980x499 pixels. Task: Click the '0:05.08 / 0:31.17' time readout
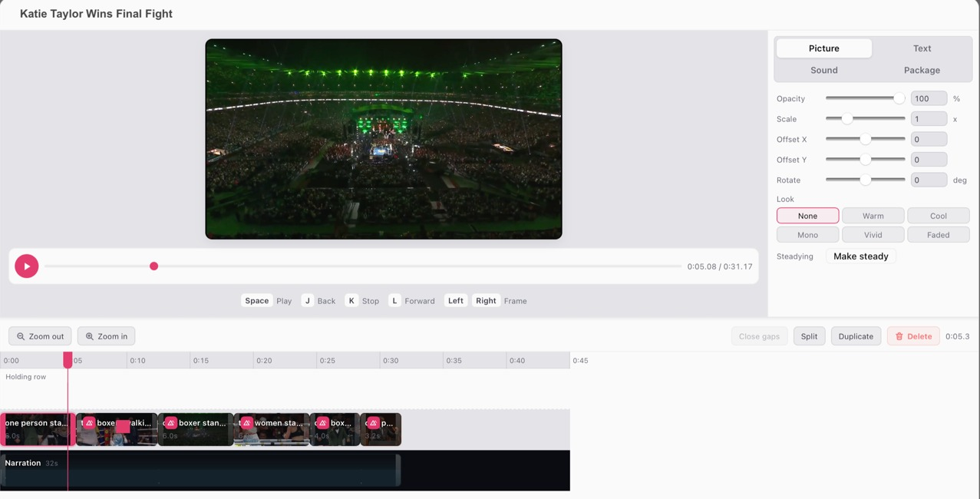(720, 266)
